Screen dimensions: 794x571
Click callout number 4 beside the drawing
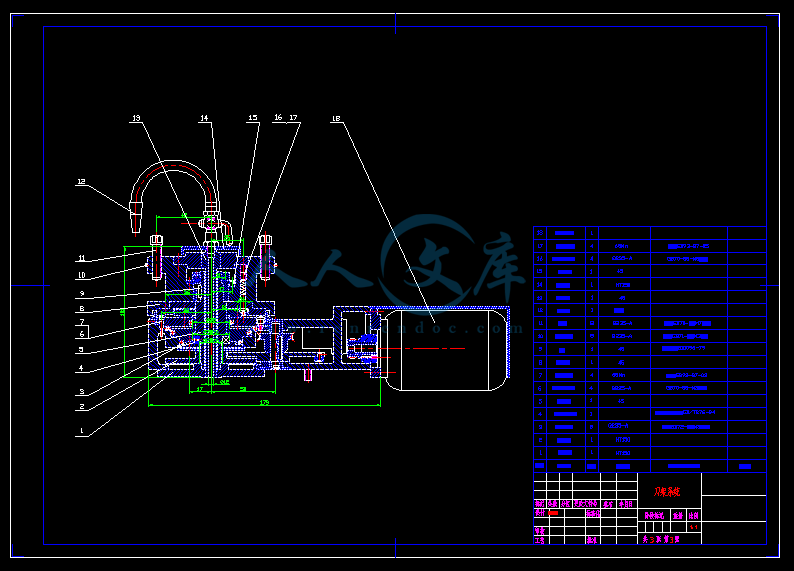(81, 368)
